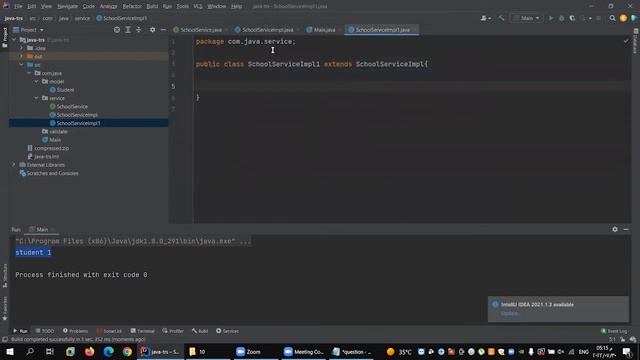Screen dimensions: 640x360
Task: Open the Terminal tool window
Action: click(x=142, y=331)
